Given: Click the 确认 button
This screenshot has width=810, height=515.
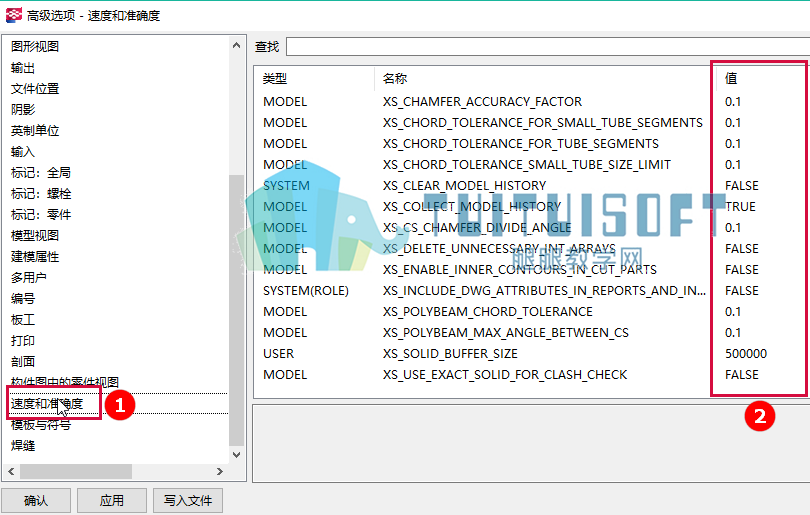Looking at the screenshot, I should point(36,501).
